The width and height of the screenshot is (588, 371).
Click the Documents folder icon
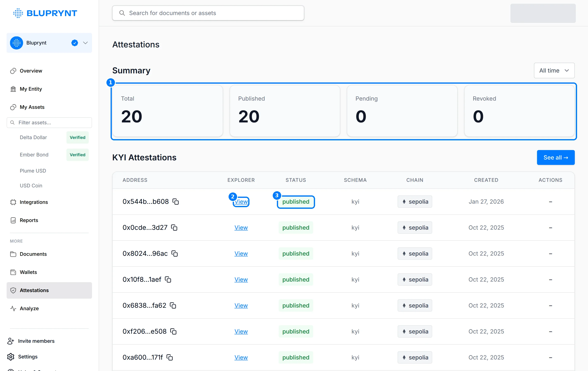[x=13, y=254]
